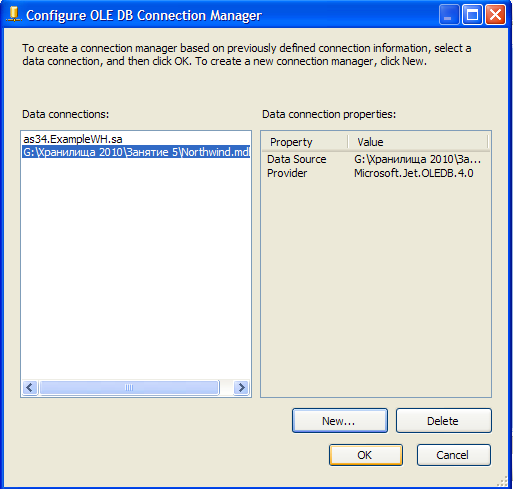Click the scrollbar track right of the thumb
513x489 pixels.
coord(227,387)
